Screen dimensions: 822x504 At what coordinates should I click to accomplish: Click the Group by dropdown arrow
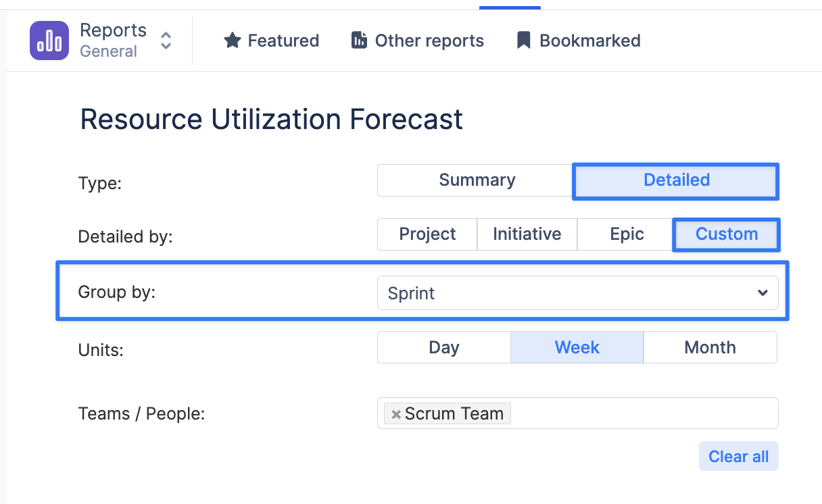(763, 293)
